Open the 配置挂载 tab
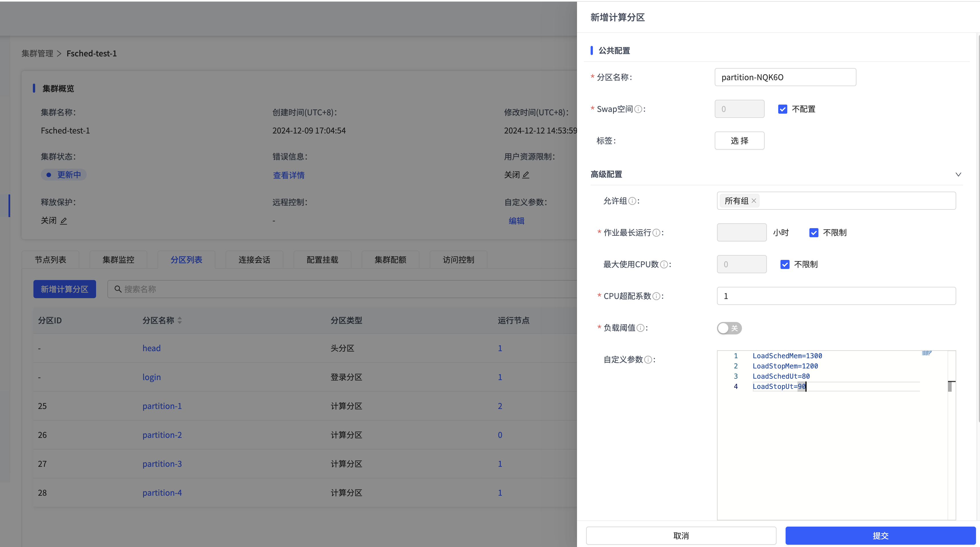This screenshot has width=980, height=547. [322, 260]
